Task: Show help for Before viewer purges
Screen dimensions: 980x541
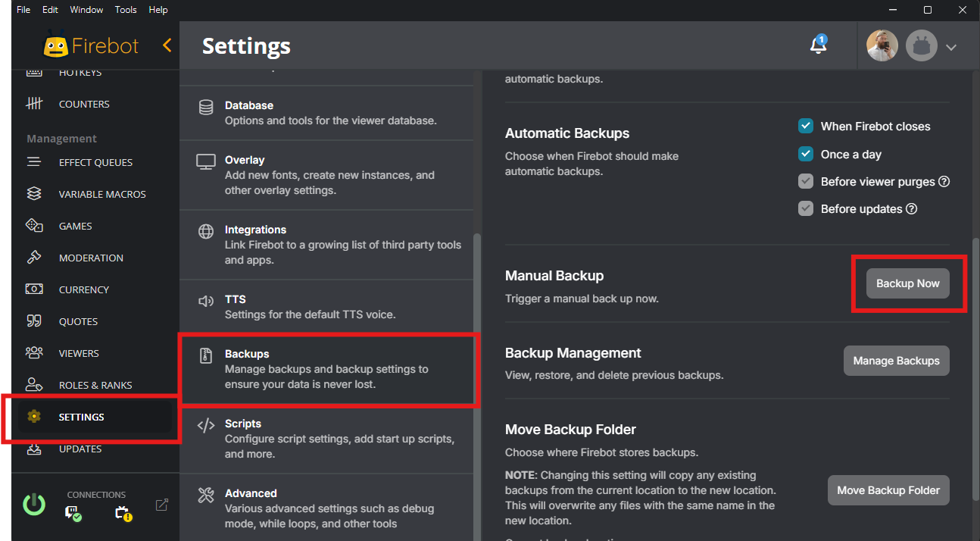Action: pyautogui.click(x=944, y=182)
